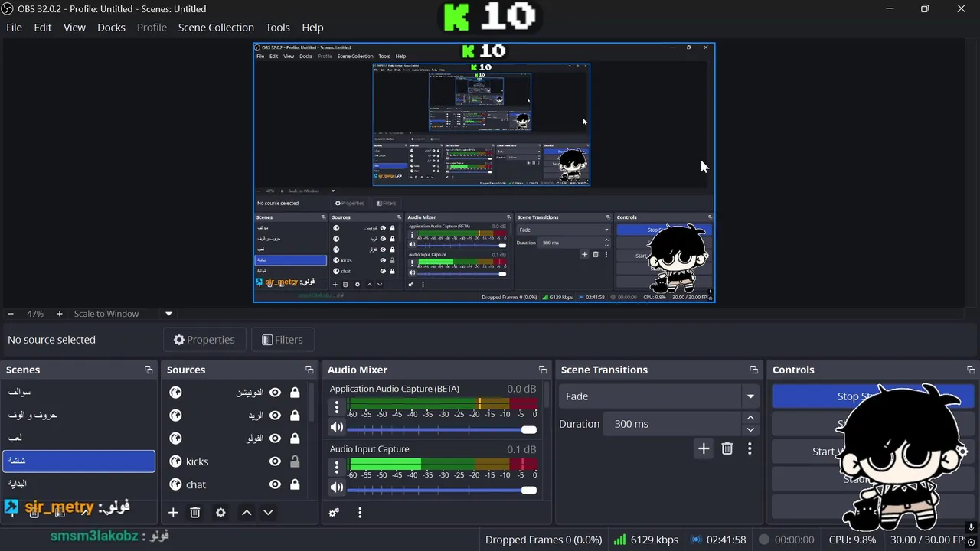Open Application Audio Capture three-dot options

[337, 408]
